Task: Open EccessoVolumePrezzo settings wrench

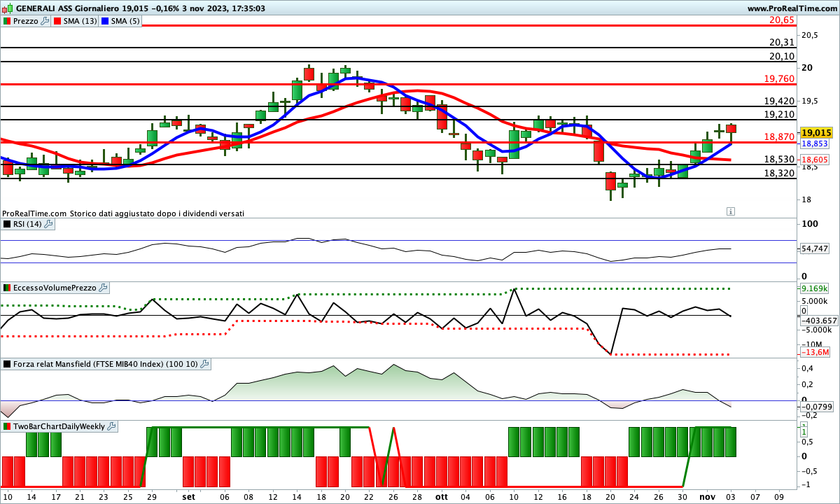Action: pyautogui.click(x=104, y=288)
